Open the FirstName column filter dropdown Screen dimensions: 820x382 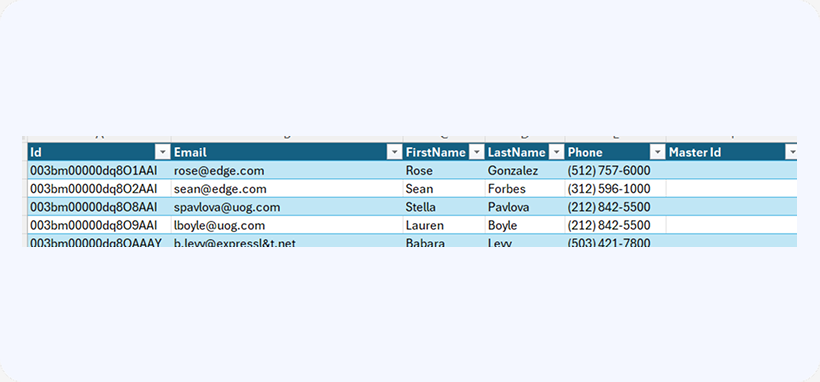pos(476,152)
